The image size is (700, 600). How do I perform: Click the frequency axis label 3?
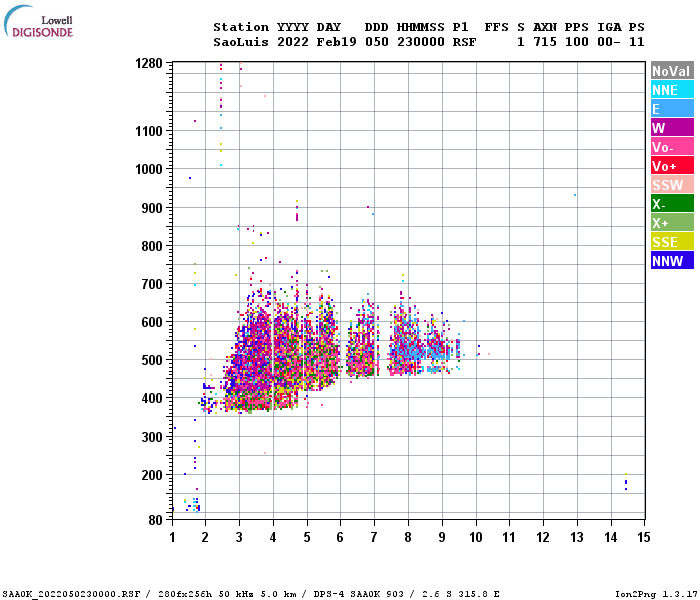pos(239,537)
